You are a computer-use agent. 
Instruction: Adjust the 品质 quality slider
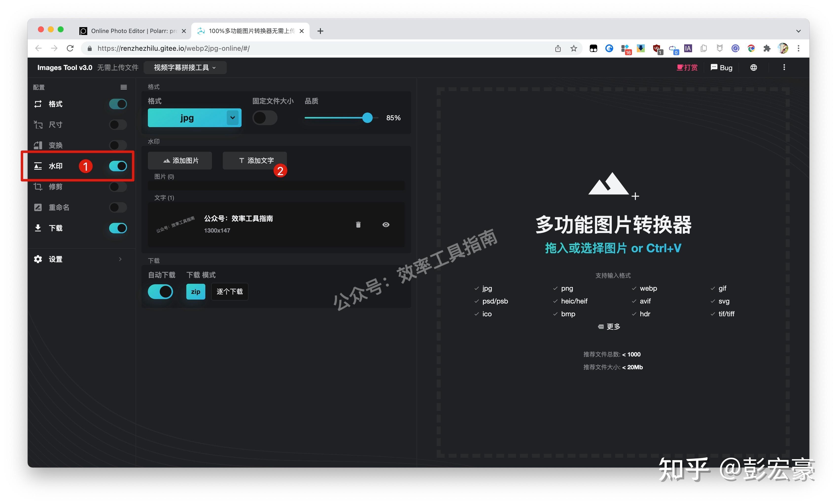[x=367, y=118]
